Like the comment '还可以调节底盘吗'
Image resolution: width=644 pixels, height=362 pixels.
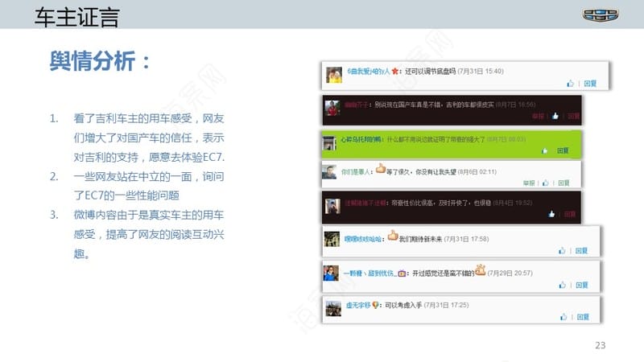pyautogui.click(x=570, y=84)
